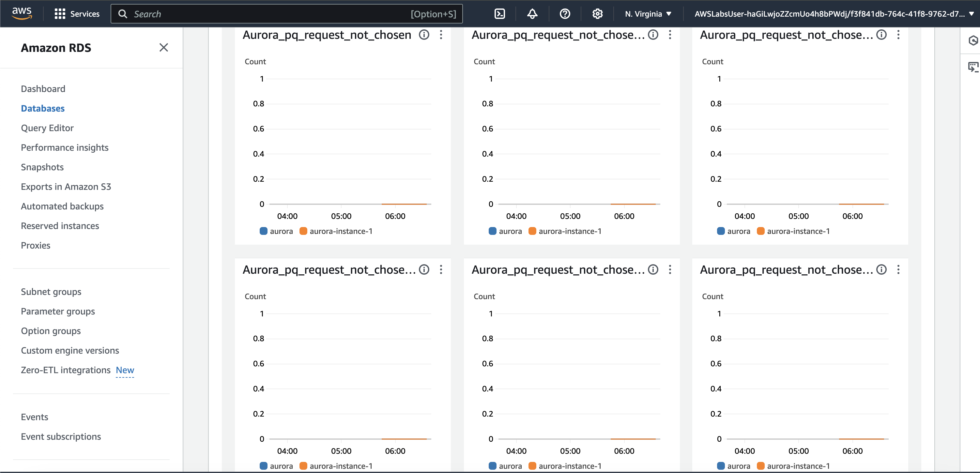This screenshot has height=473, width=980.
Task: Click info icon on bottom-left chart
Action: 424,269
